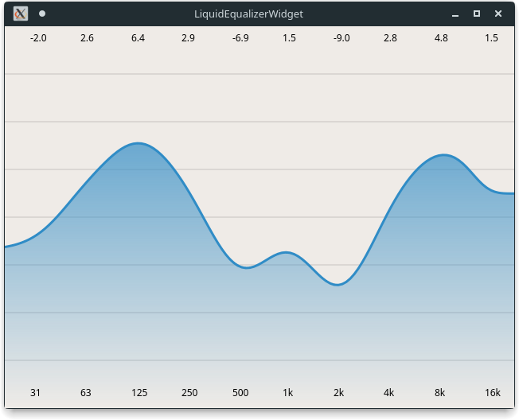
Task: Click the X11 application icon in title bar
Action: [x=21, y=14]
